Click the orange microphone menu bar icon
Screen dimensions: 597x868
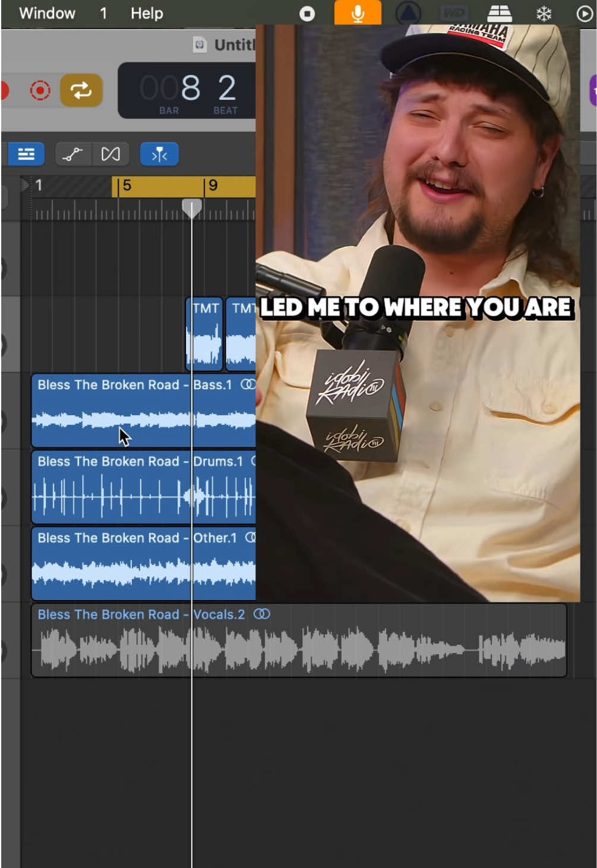[358, 13]
